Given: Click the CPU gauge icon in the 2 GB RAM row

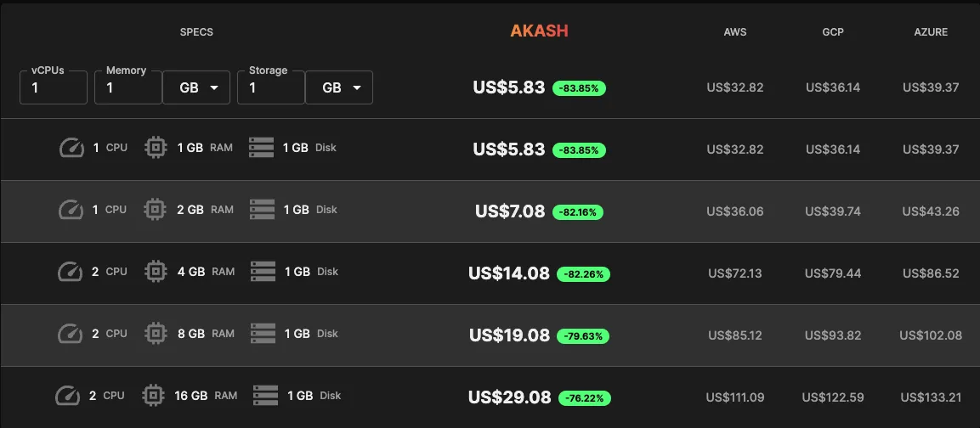Looking at the screenshot, I should pos(71,210).
